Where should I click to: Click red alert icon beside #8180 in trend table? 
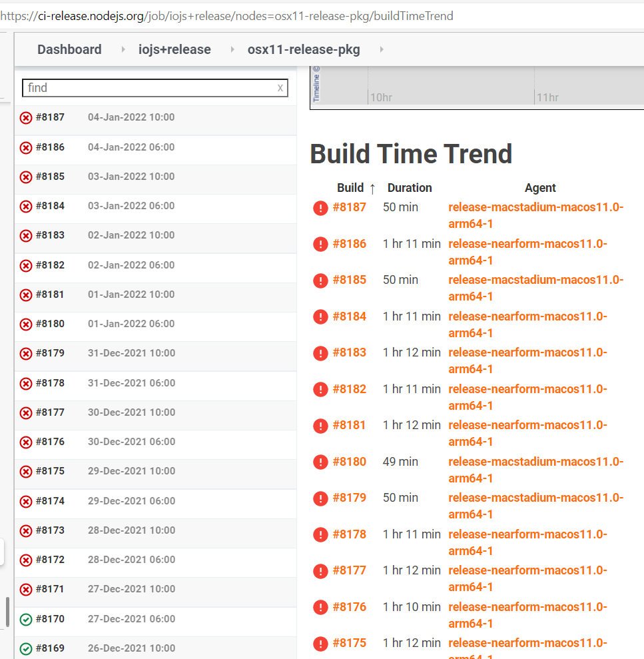(320, 462)
